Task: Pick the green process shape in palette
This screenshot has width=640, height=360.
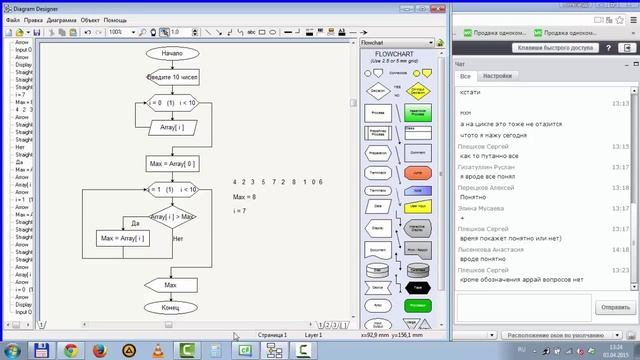Action: (418, 112)
